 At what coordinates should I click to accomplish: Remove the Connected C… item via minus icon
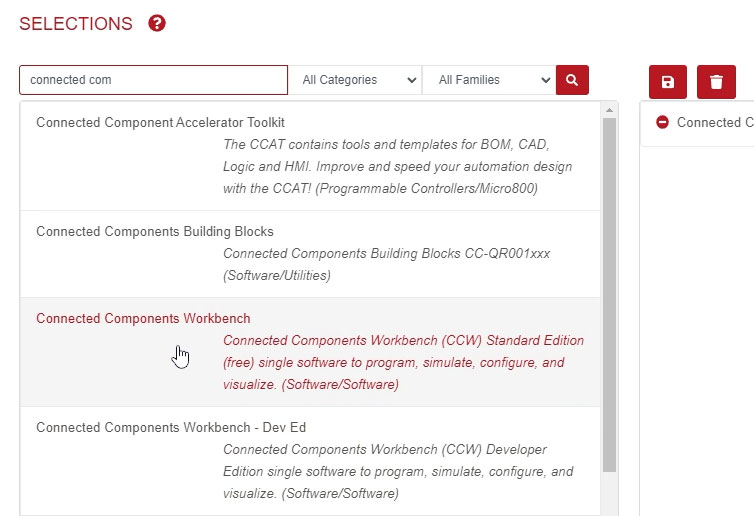point(662,122)
